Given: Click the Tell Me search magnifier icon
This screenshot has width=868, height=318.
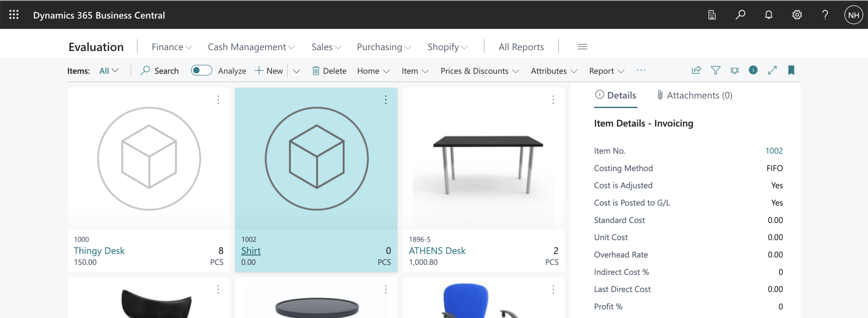Looking at the screenshot, I should point(740,15).
